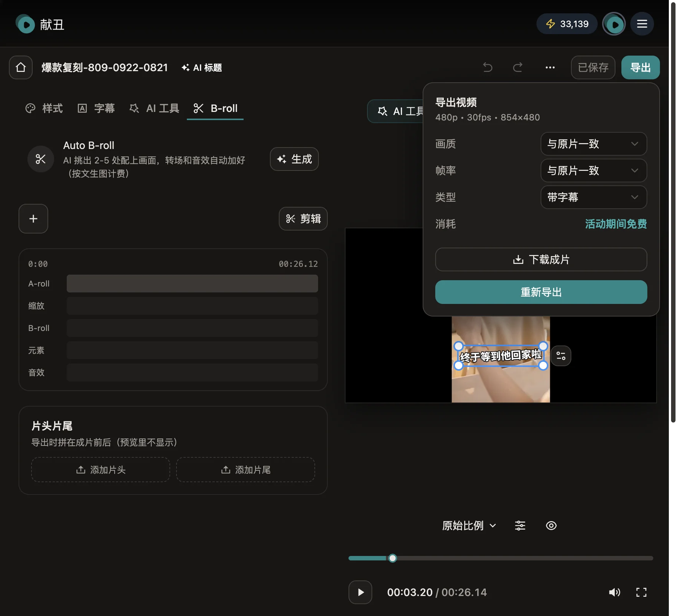The width and height of the screenshot is (677, 616).
Task: Click the playback progress slider handle
Action: click(392, 558)
